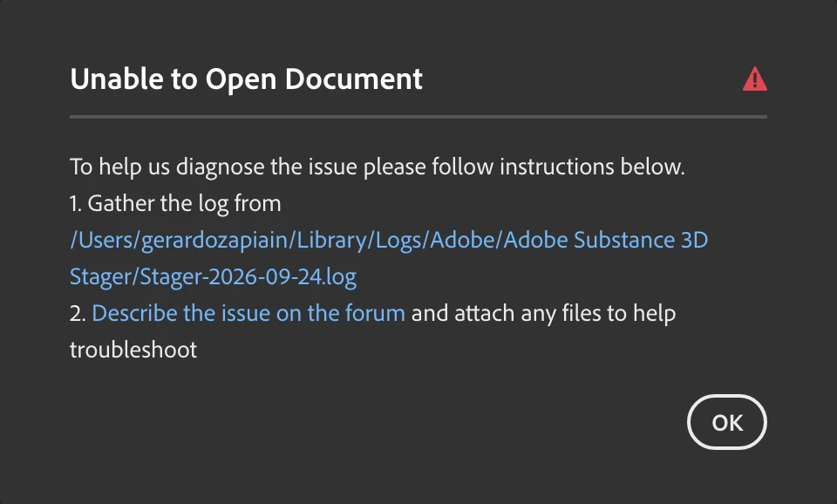Viewport: 837px width, 504px height.
Task: Click the 'instructions below' text
Action: coord(592,167)
